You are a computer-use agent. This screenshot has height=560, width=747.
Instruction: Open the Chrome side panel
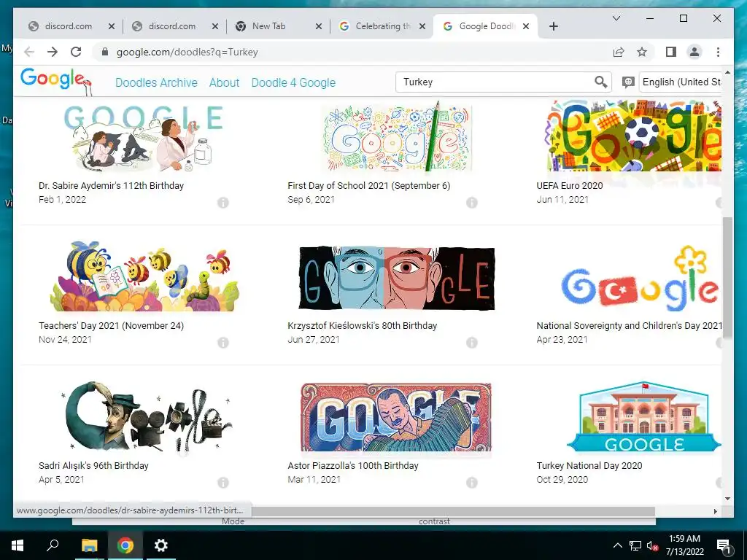pos(671,52)
